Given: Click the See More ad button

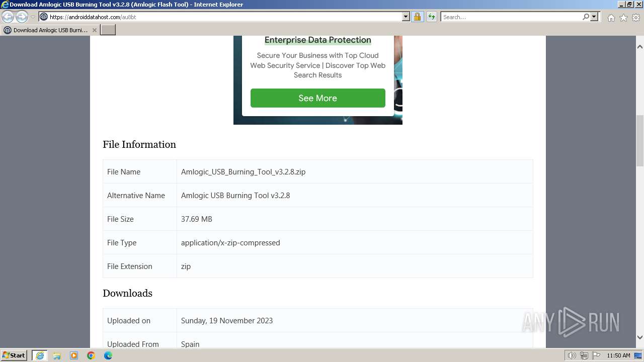Looking at the screenshot, I should (318, 98).
